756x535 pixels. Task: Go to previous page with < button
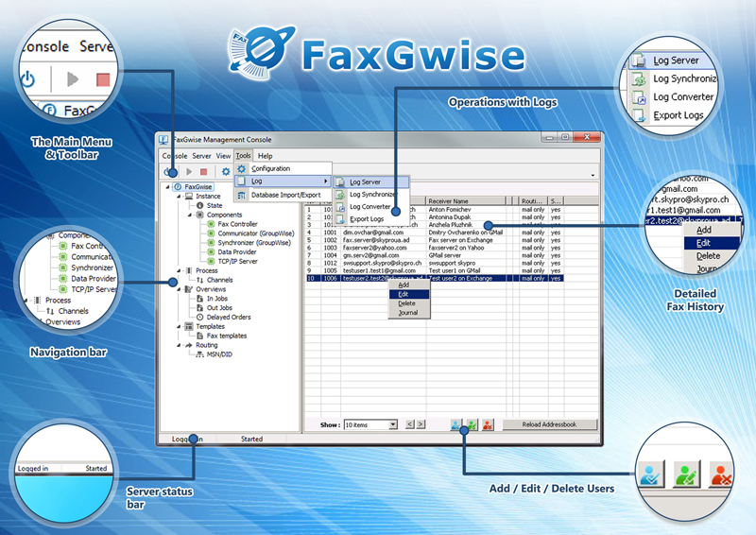click(x=410, y=424)
